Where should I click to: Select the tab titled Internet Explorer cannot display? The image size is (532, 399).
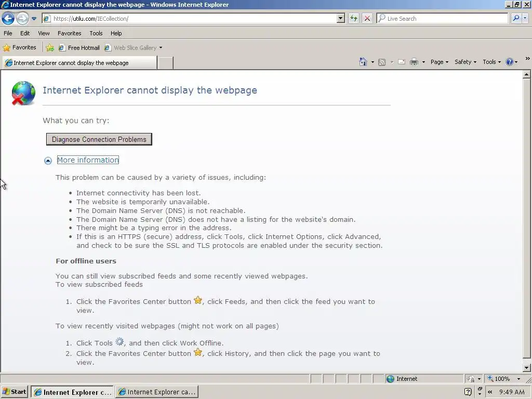(79, 63)
